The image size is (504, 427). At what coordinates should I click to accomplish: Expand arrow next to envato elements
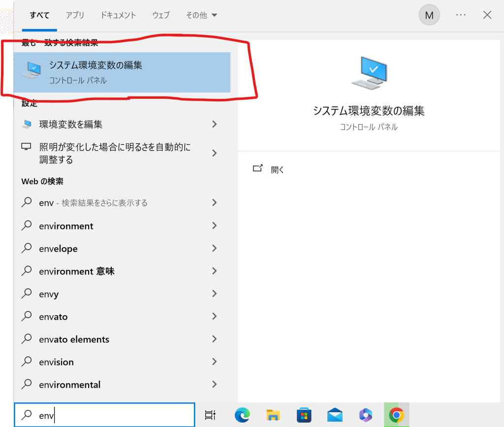tap(214, 339)
